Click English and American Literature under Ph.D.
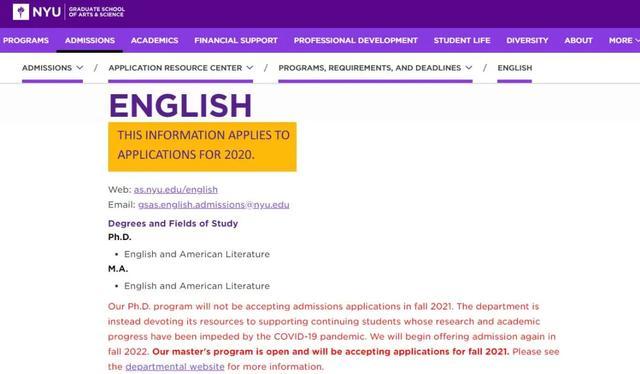Image resolution: width=640 pixels, height=374 pixels. (x=197, y=254)
